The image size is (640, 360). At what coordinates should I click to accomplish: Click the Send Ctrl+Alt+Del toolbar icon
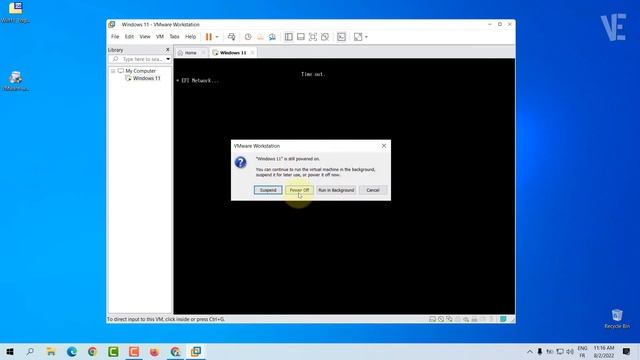231,37
